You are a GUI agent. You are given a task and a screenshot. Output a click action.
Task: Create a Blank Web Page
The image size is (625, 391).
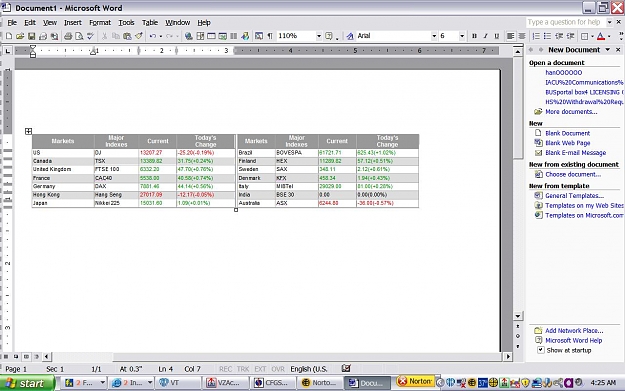pos(568,143)
